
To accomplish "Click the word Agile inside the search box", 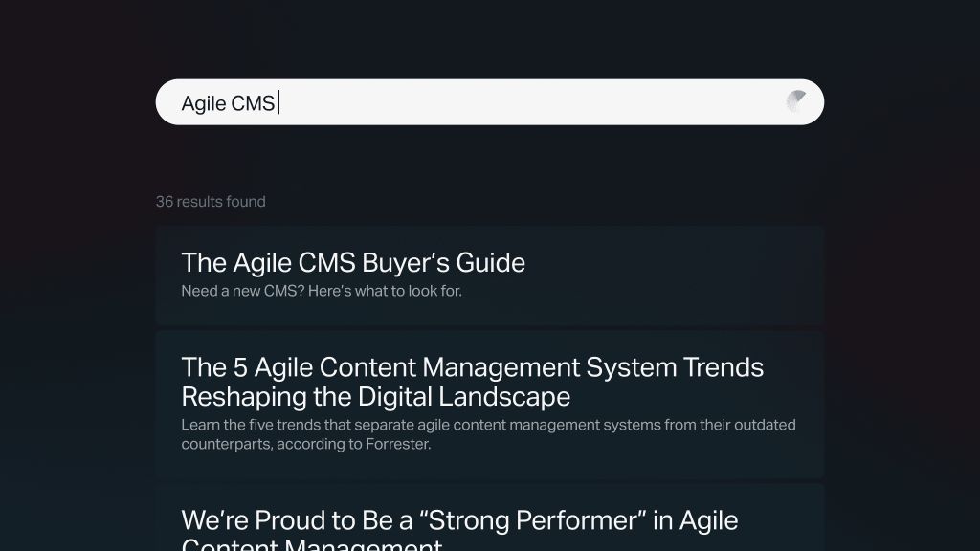I will coord(204,103).
